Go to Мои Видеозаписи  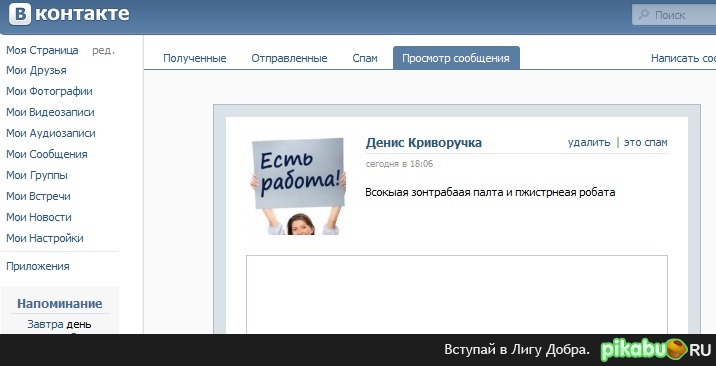[50, 113]
